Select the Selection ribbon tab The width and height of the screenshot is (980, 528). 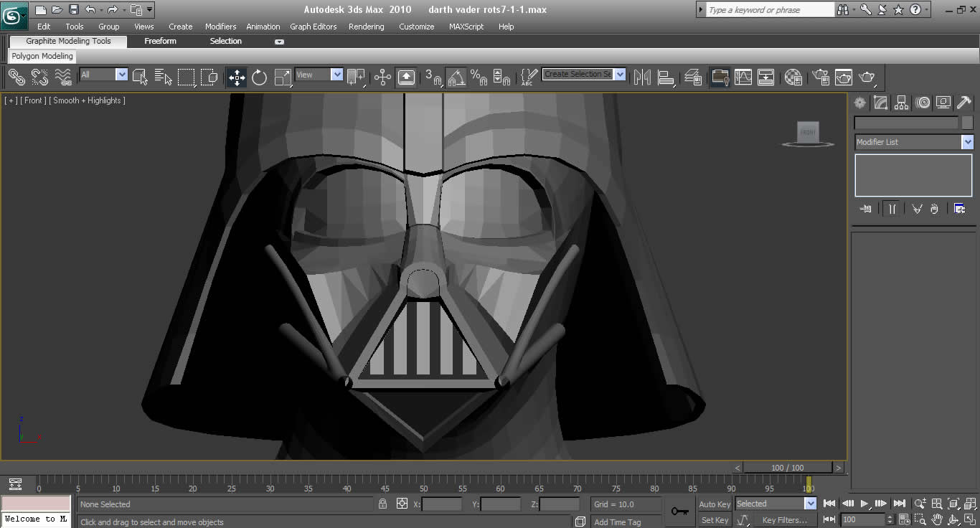coord(225,41)
